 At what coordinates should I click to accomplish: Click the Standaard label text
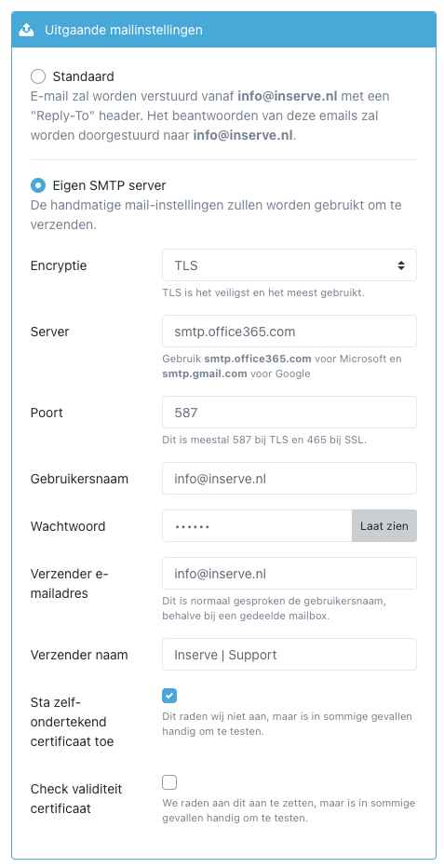pos(84,76)
